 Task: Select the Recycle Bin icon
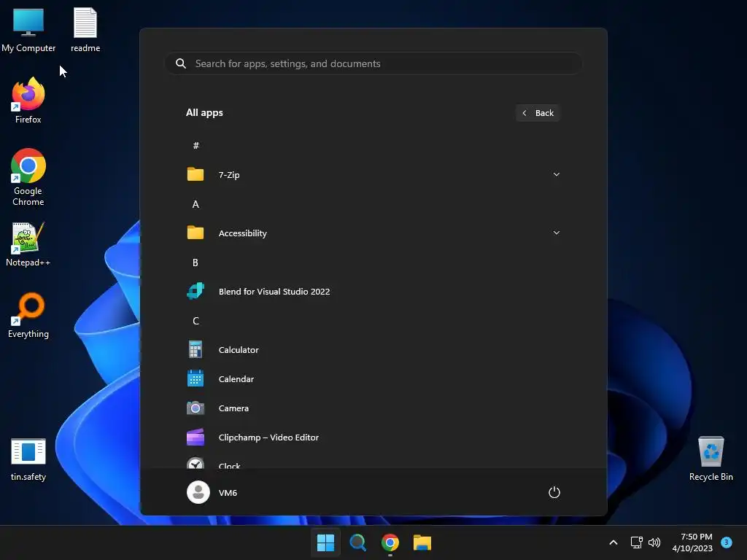711,458
